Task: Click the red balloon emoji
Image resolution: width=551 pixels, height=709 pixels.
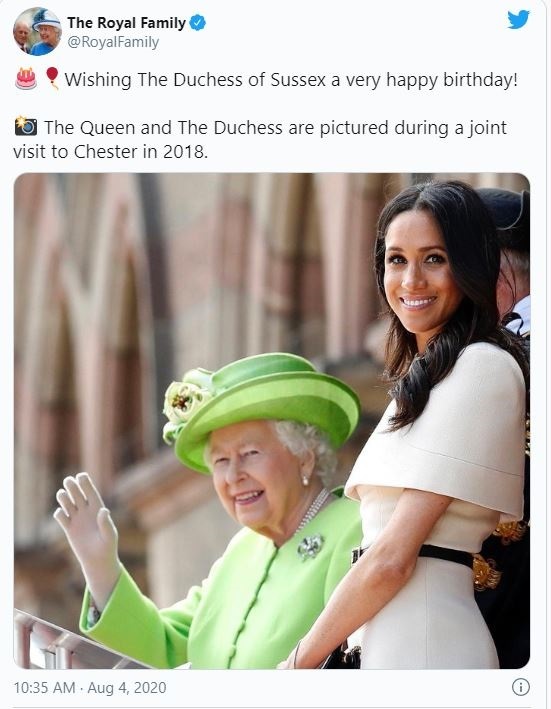Action: 52,78
